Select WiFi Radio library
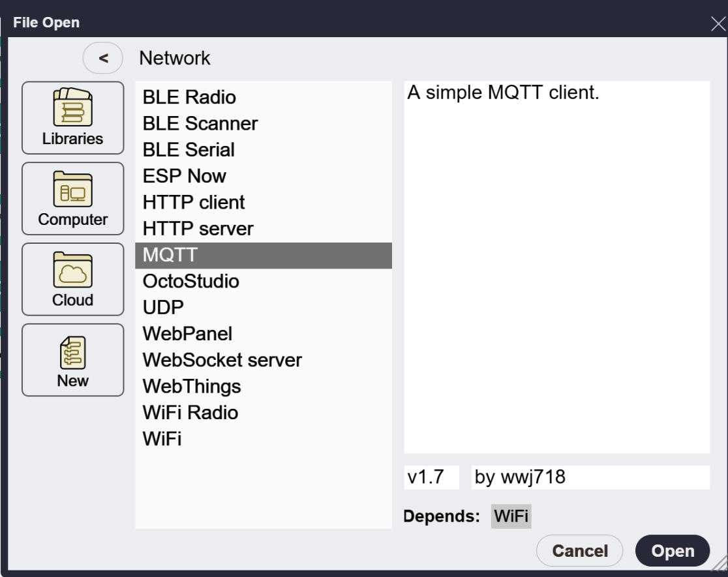This screenshot has height=577, width=728. tap(264, 413)
